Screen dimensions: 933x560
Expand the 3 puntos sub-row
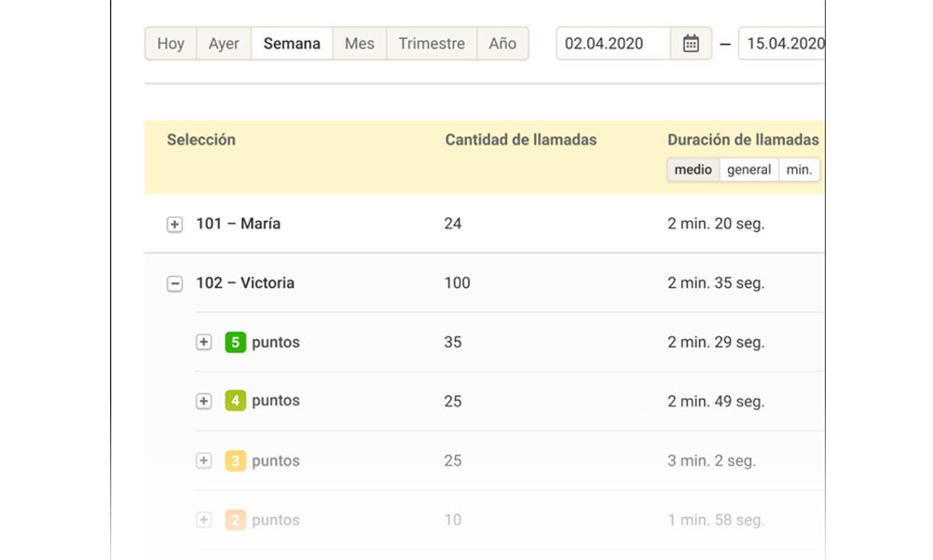point(204,460)
